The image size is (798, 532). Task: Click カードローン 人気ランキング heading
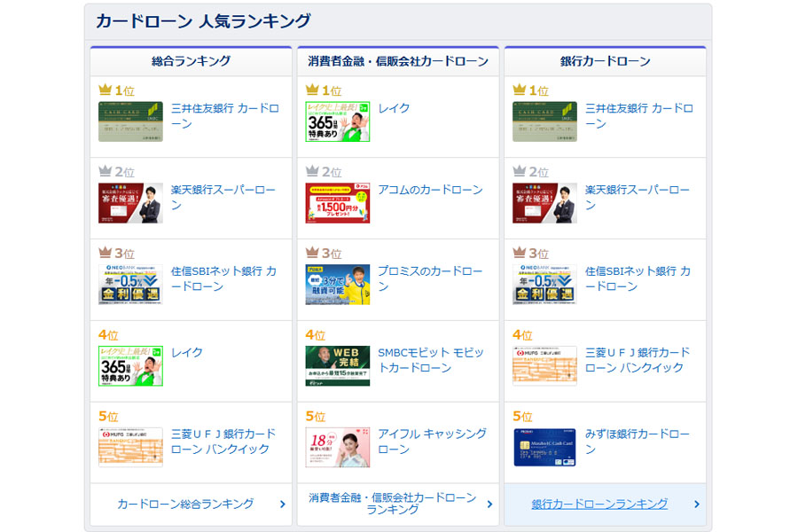click(x=203, y=21)
